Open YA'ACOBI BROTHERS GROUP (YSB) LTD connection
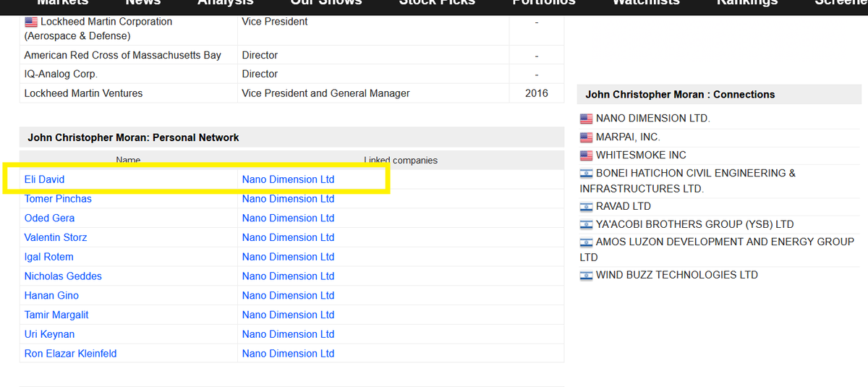This screenshot has height=387, width=868. click(x=694, y=224)
